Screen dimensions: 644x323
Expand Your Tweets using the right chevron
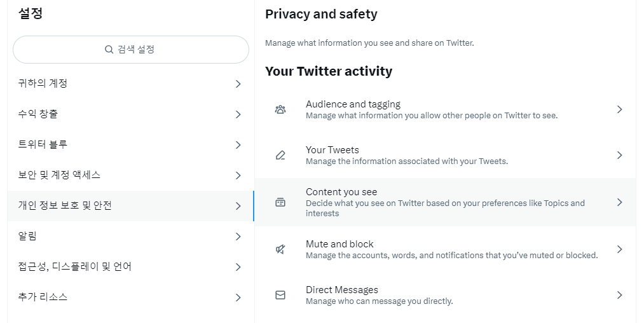619,155
